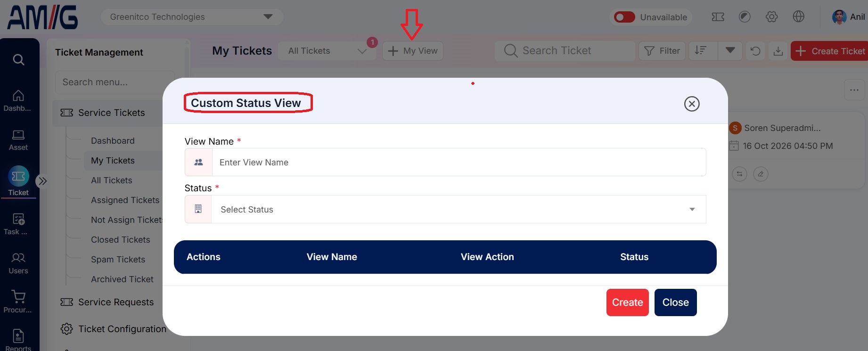Image resolution: width=868 pixels, height=351 pixels.
Task: Close Custom Status View dialog with X
Action: (691, 104)
